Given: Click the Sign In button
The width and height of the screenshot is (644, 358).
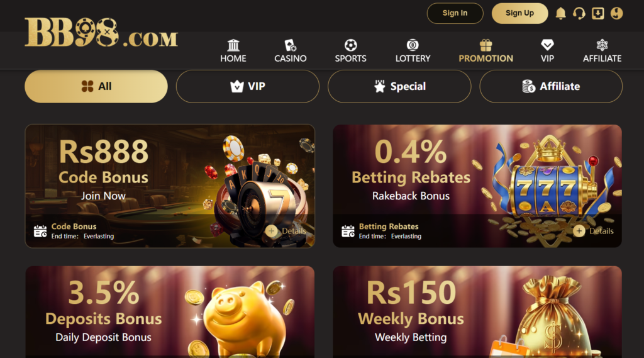Looking at the screenshot, I should click(x=455, y=13).
